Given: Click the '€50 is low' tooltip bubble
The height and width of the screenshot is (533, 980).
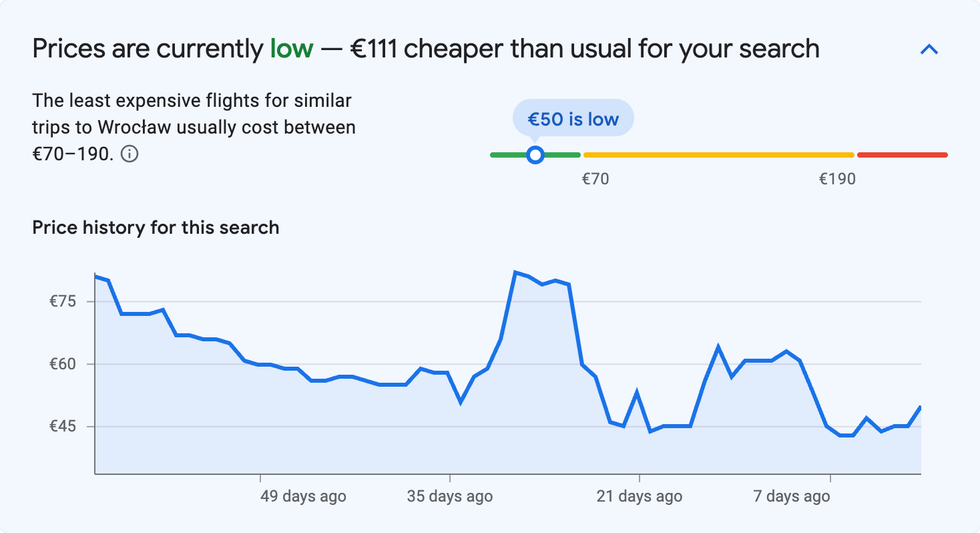Looking at the screenshot, I should [x=573, y=118].
